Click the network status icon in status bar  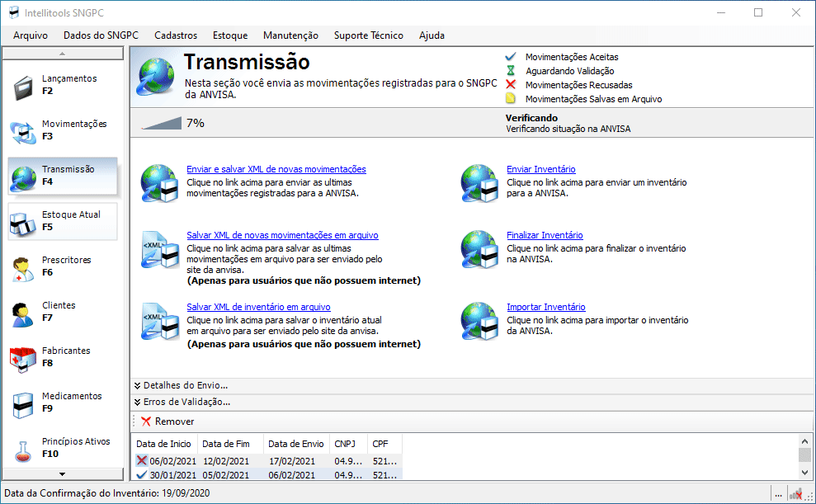pyautogui.click(x=796, y=494)
